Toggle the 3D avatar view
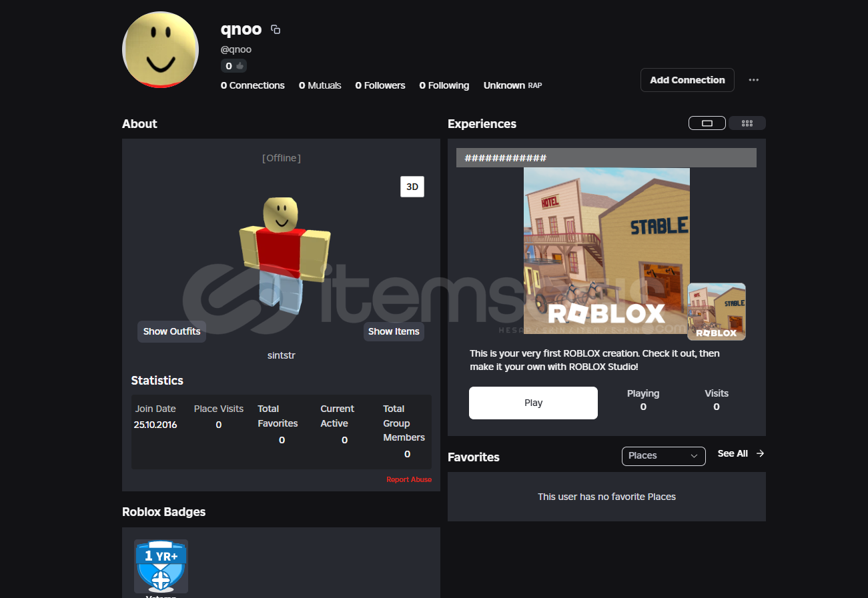This screenshot has width=868, height=598. [x=412, y=187]
